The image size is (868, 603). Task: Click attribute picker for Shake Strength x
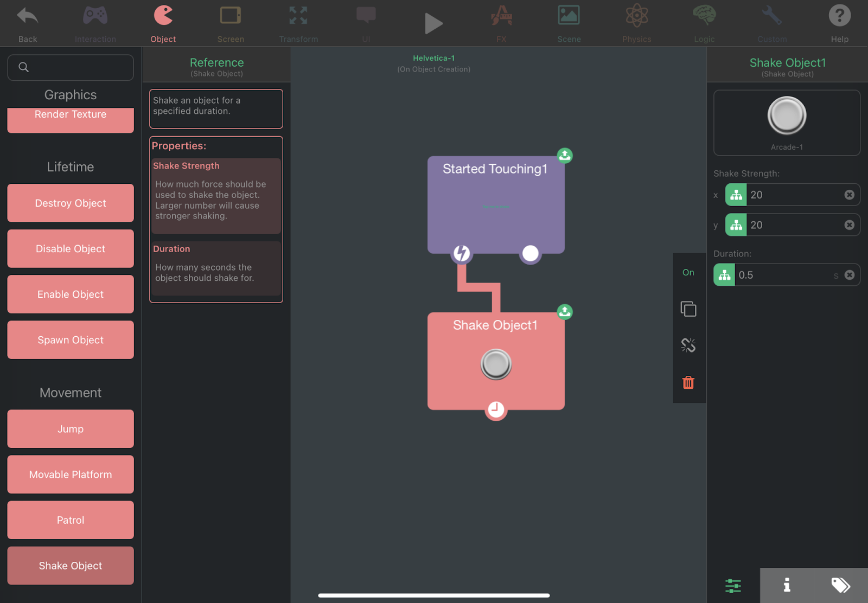pyautogui.click(x=736, y=195)
